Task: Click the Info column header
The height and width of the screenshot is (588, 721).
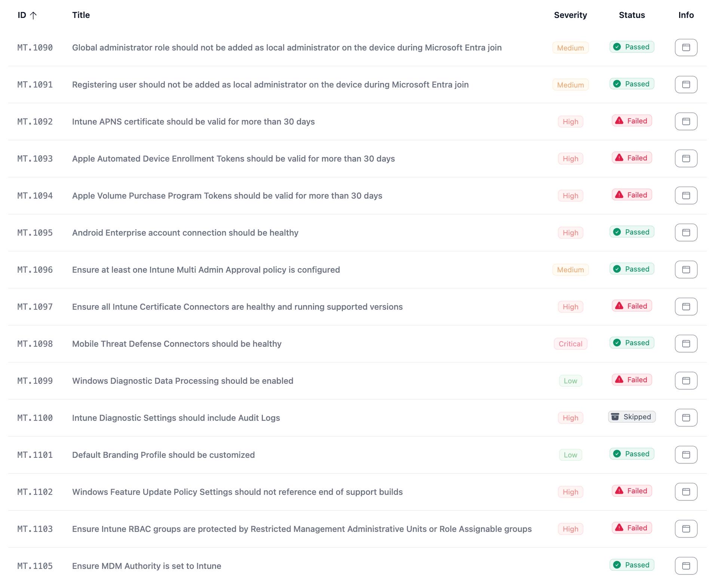Action: pyautogui.click(x=686, y=15)
